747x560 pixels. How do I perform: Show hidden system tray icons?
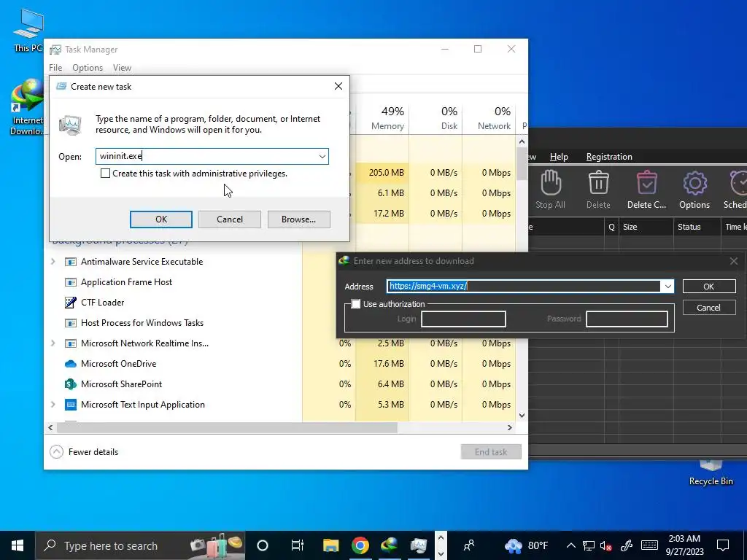[570, 545]
